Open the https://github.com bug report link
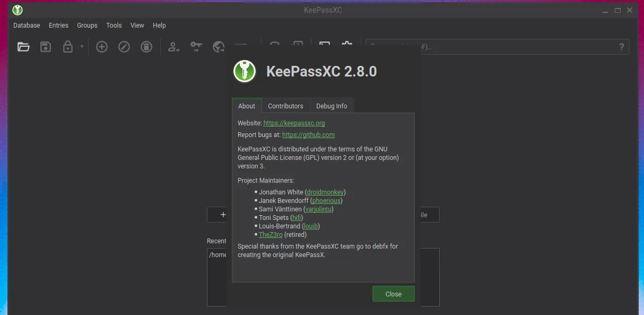 pos(308,134)
